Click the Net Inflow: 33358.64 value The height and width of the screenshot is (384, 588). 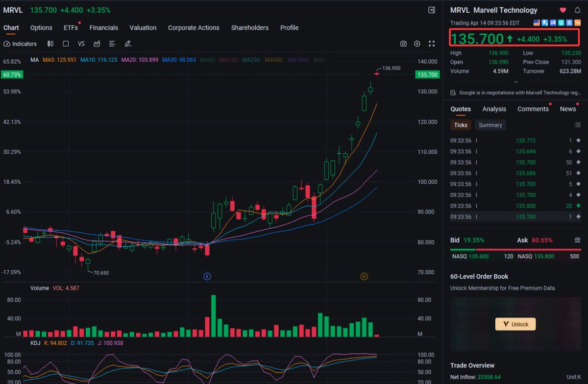click(474, 377)
